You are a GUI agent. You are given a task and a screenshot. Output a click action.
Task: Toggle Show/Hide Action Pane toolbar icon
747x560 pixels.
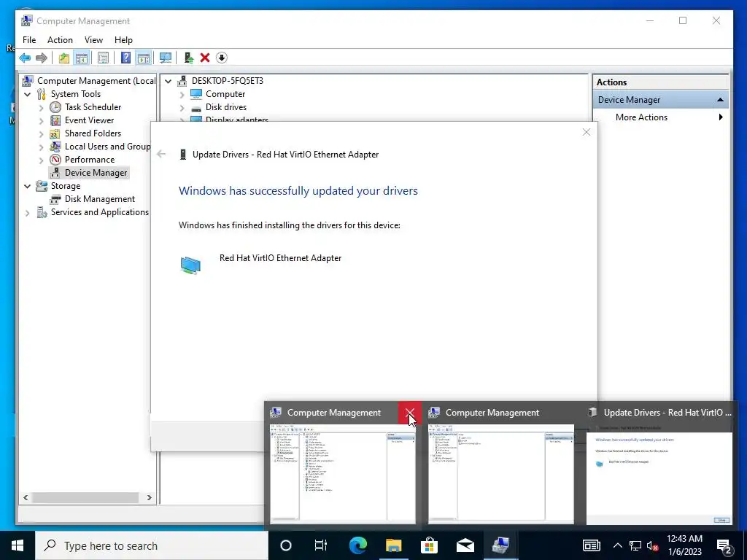coord(144,58)
